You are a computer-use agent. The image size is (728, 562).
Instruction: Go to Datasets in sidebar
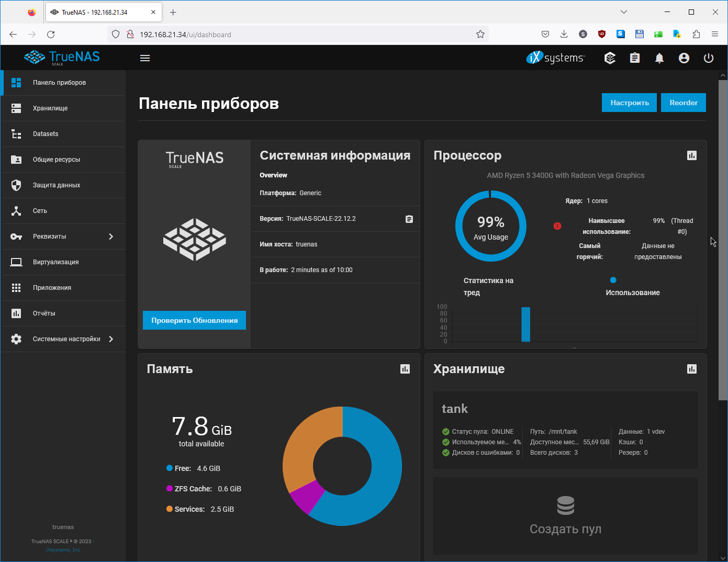click(46, 134)
